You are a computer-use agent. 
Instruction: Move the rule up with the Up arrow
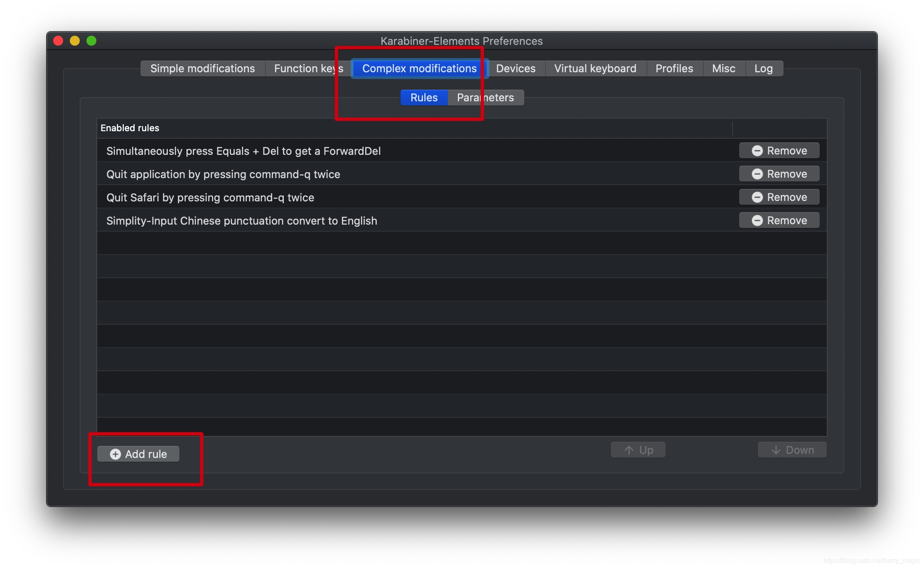click(638, 450)
